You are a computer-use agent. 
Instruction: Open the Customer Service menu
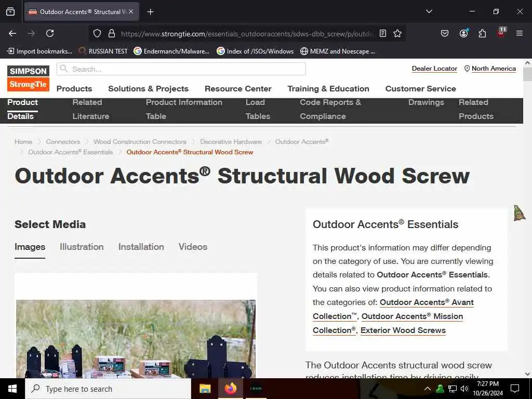(420, 88)
